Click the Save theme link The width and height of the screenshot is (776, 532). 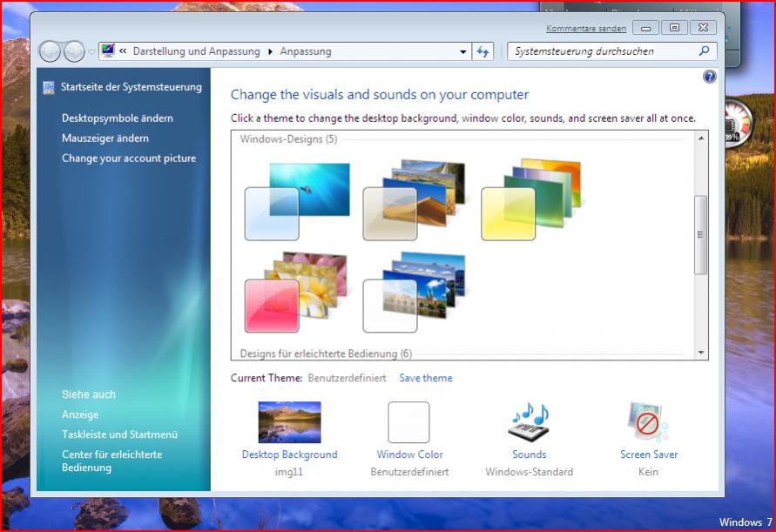click(426, 378)
